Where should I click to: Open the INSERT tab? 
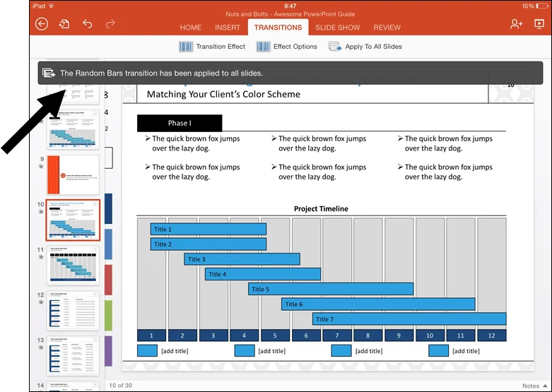coord(228,28)
